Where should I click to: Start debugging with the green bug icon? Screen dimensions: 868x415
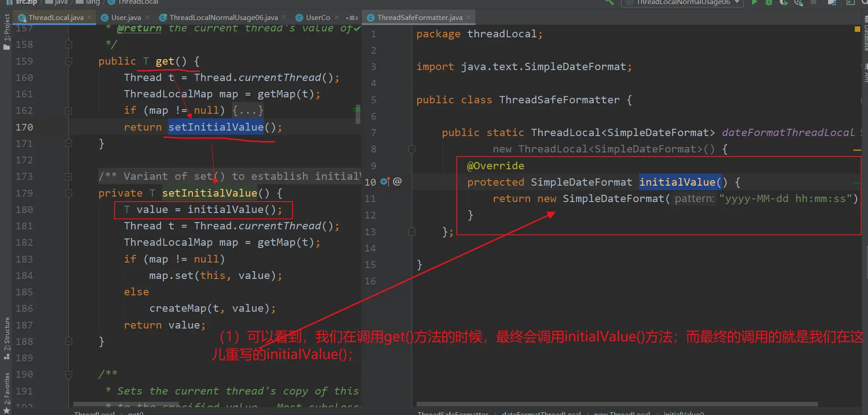pyautogui.click(x=769, y=2)
